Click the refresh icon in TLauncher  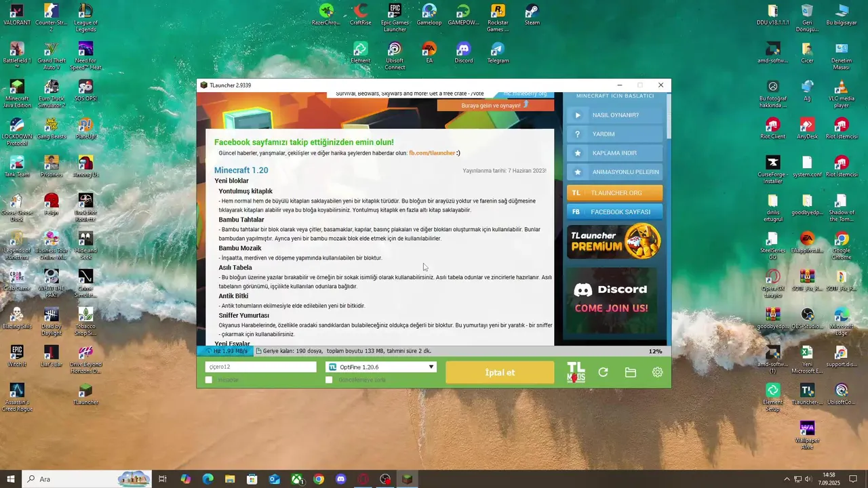(603, 372)
